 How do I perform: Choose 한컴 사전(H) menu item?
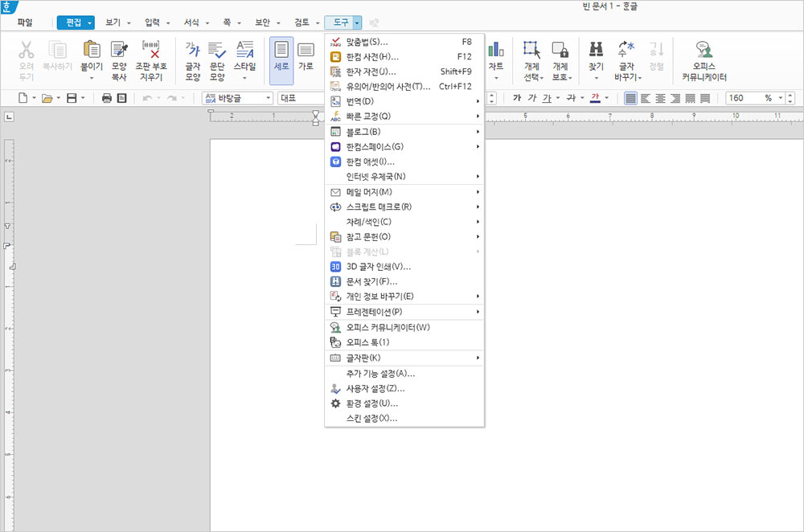404,57
